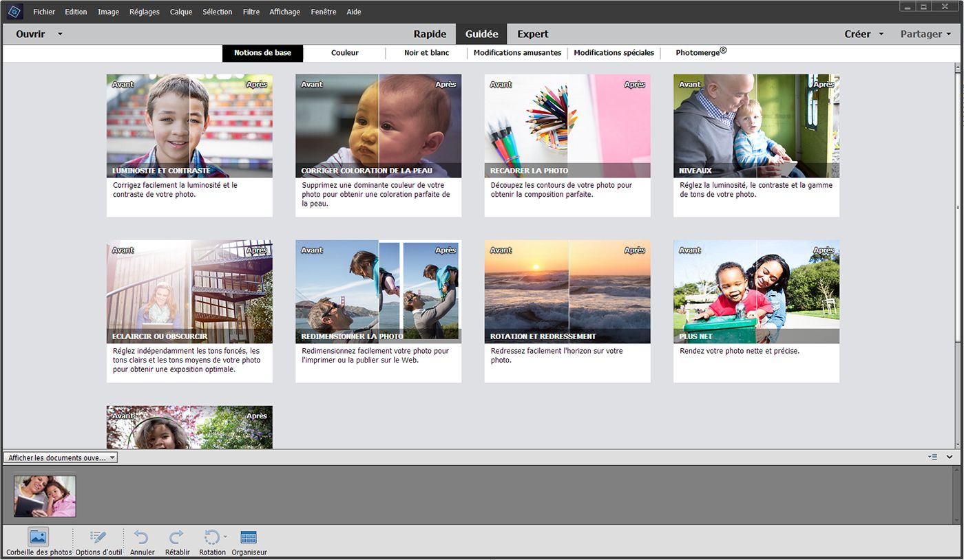964x560 pixels.
Task: Open the Filtre menu
Action: coord(251,12)
